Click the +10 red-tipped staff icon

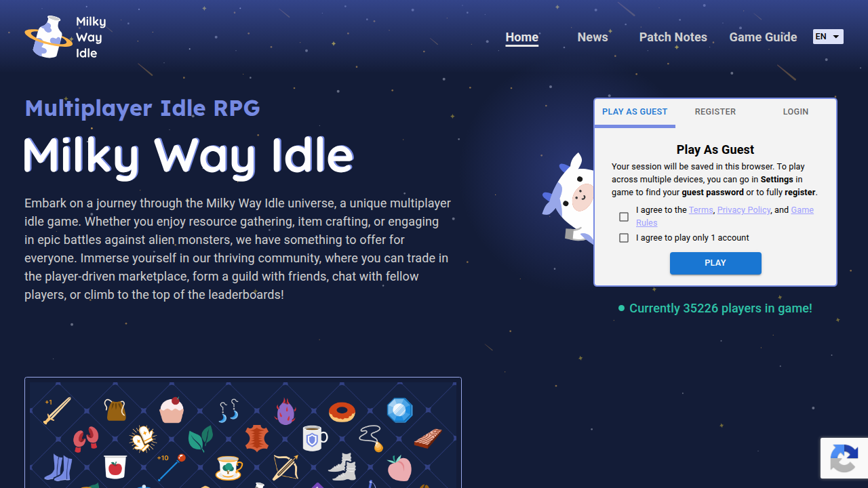(x=171, y=468)
